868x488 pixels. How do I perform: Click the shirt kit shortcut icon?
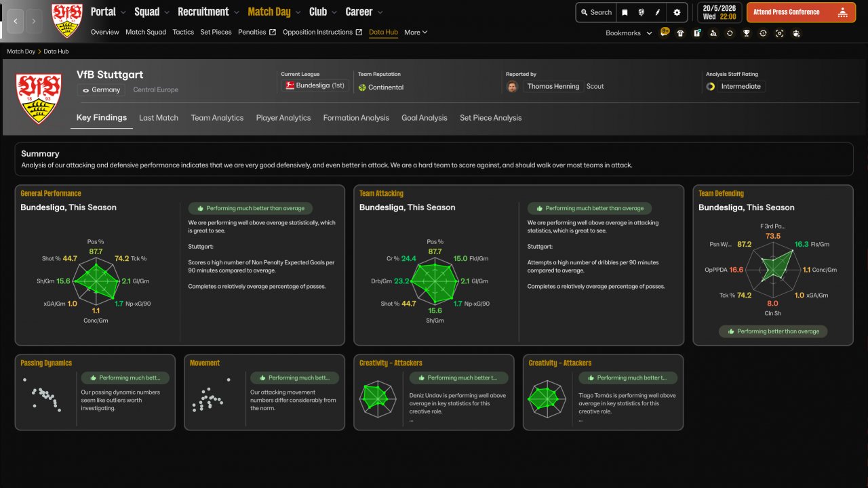(680, 33)
